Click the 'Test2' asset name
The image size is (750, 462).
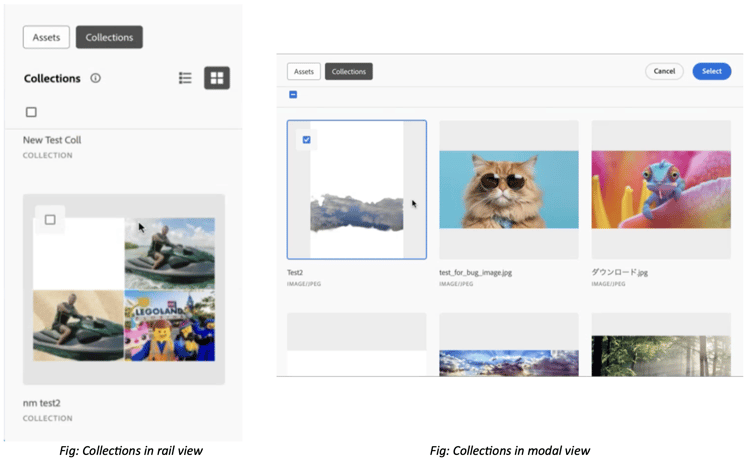coord(295,273)
